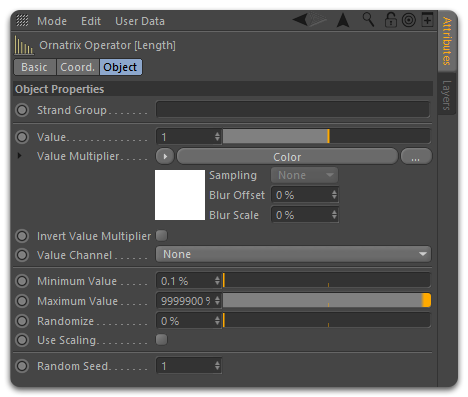Open search with the magnifier icon
Image resolution: width=468 pixels, height=397 pixels.
(368, 20)
